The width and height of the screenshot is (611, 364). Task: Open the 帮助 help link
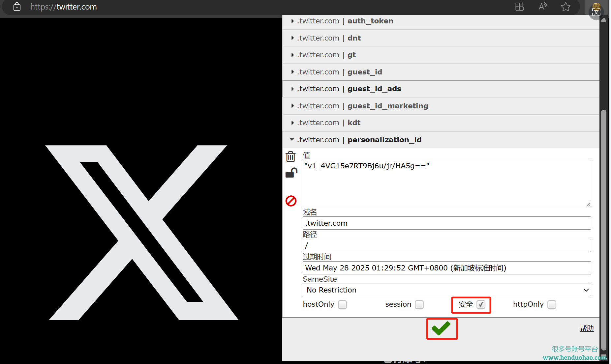coord(587,328)
